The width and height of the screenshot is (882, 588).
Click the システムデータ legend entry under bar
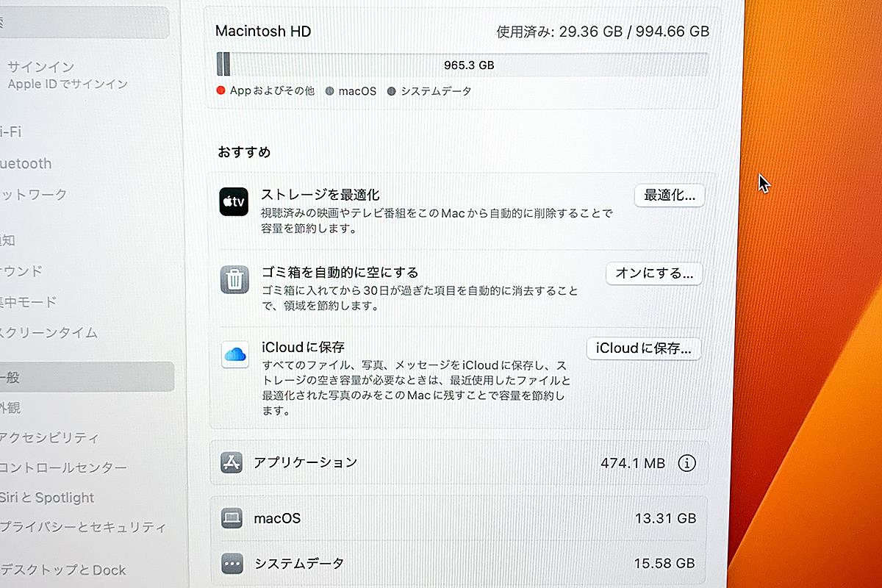[429, 91]
